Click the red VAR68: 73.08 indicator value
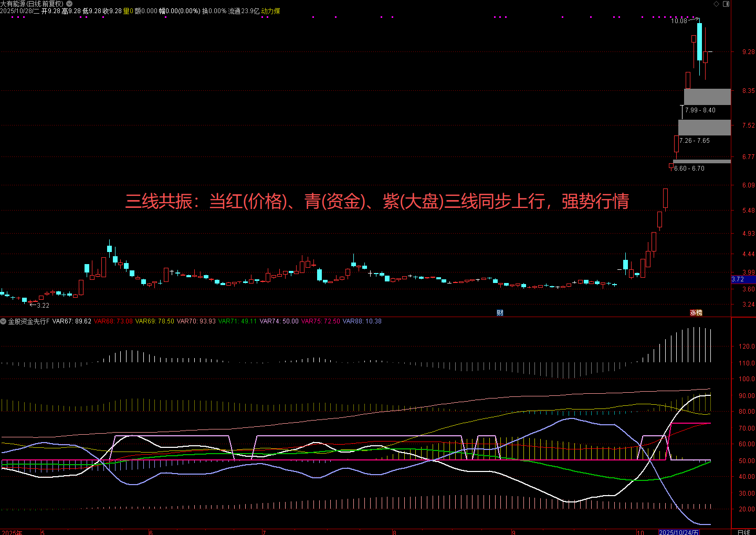Screen dimensions: 756x535 (113, 321)
